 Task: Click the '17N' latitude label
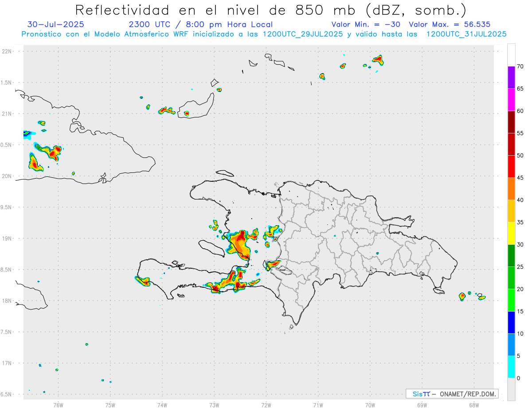(7, 363)
